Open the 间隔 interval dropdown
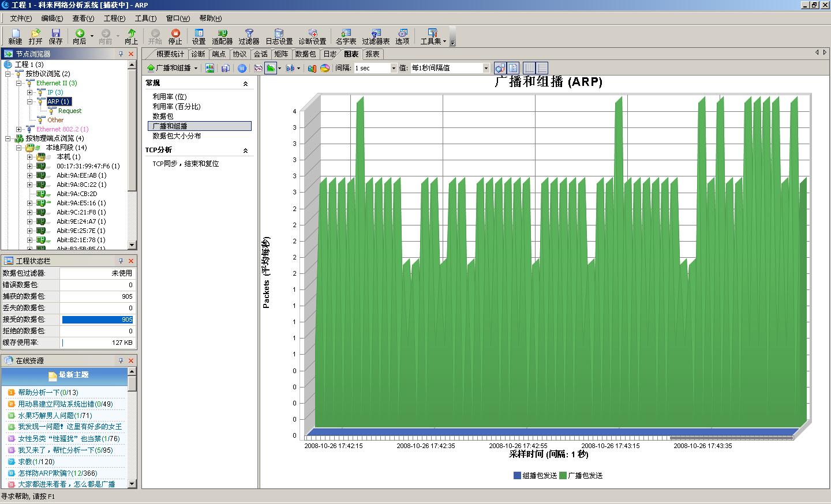 point(394,68)
